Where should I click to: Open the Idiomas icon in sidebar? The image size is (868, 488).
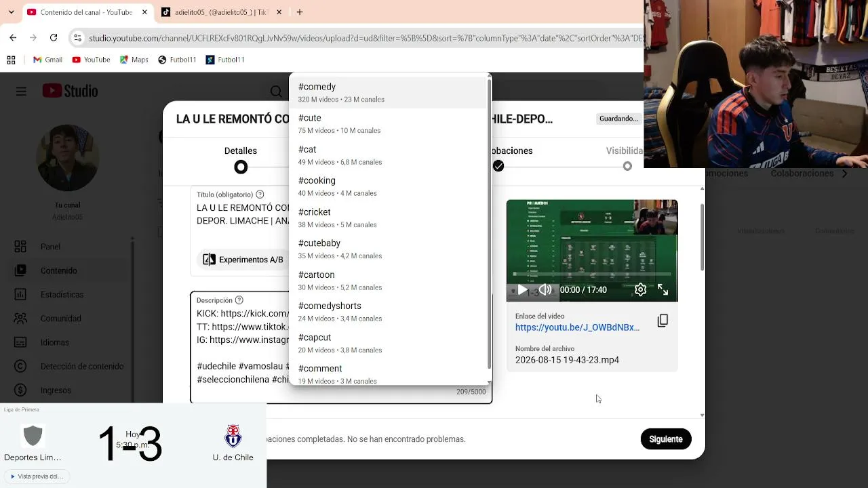20,342
